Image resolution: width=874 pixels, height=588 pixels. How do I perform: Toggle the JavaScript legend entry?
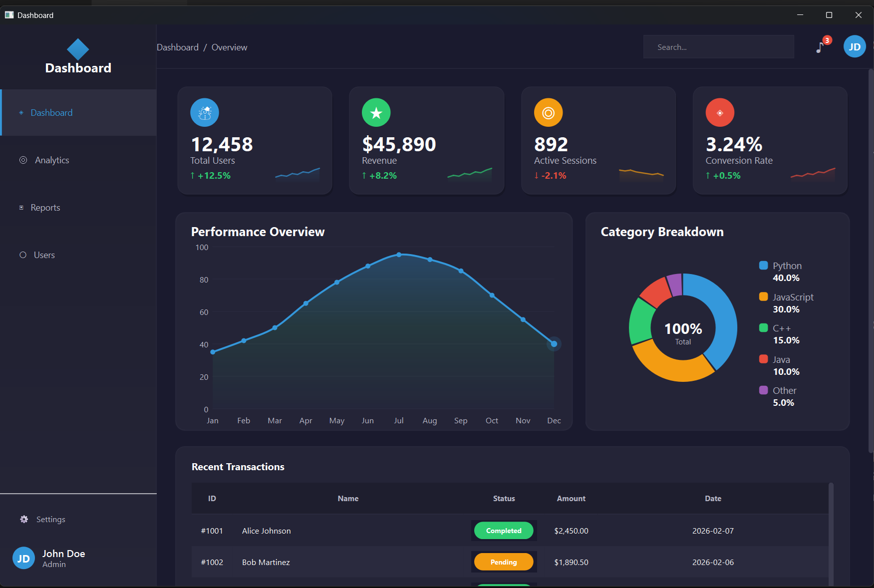(x=792, y=297)
